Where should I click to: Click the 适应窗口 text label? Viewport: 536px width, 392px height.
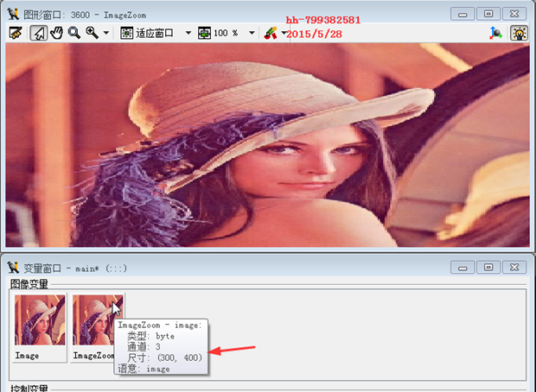pyautogui.click(x=155, y=33)
